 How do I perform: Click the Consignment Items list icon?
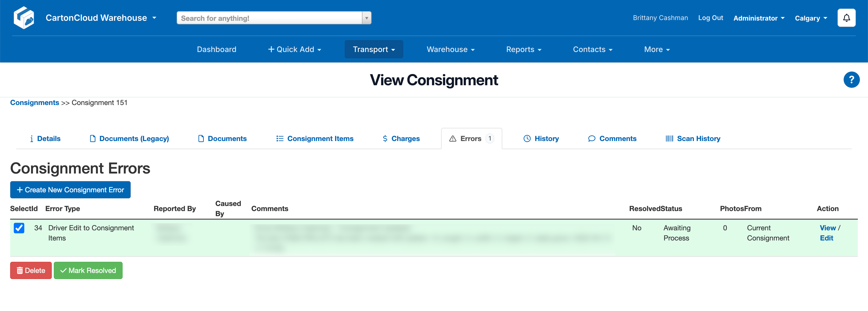click(x=280, y=139)
